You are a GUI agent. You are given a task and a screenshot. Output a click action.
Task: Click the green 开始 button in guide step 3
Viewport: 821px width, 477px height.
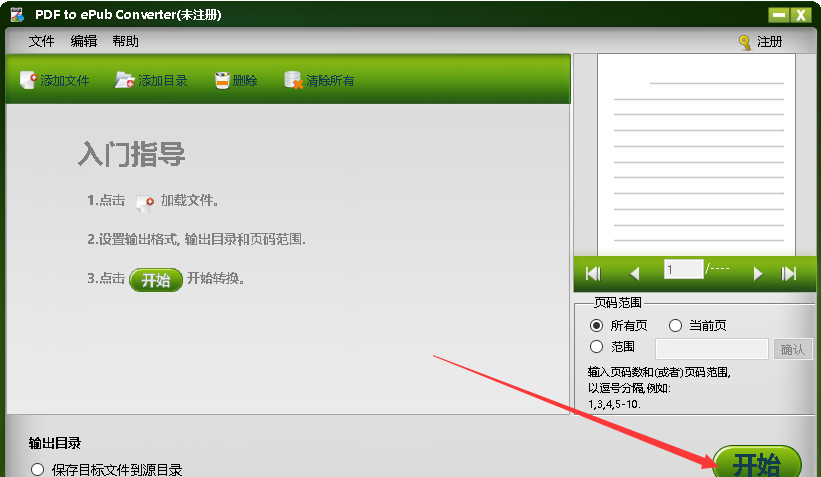tap(156, 280)
